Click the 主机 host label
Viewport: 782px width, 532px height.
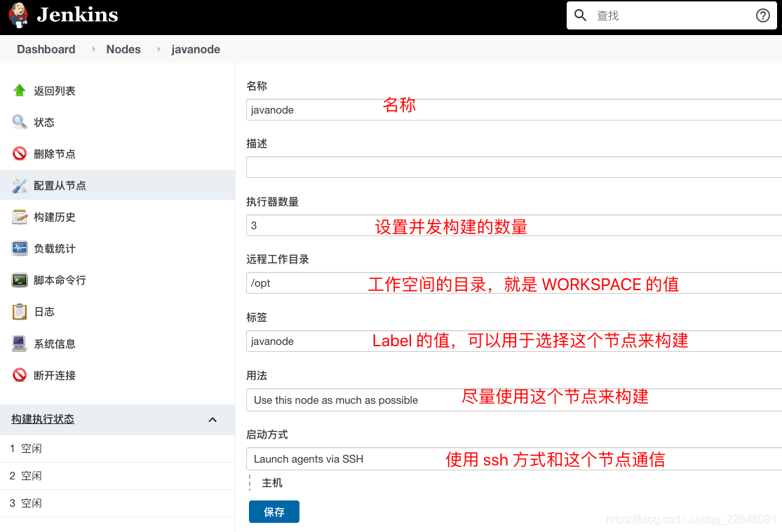click(272, 483)
